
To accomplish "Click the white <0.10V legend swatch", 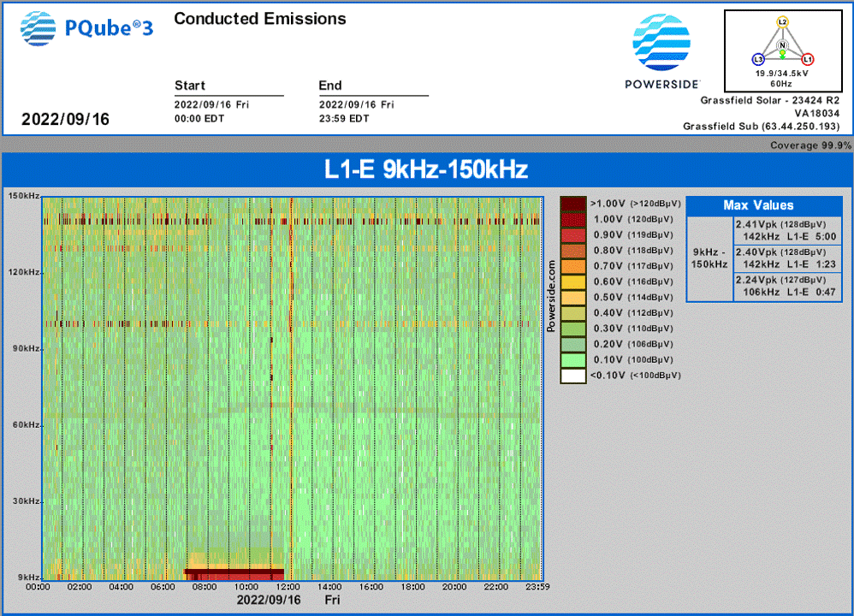I will pyautogui.click(x=572, y=375).
